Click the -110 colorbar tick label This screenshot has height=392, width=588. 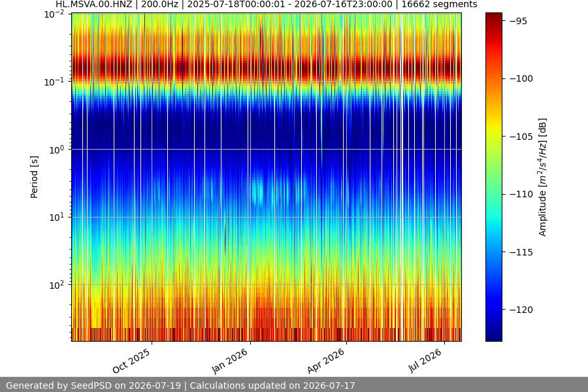click(x=521, y=194)
